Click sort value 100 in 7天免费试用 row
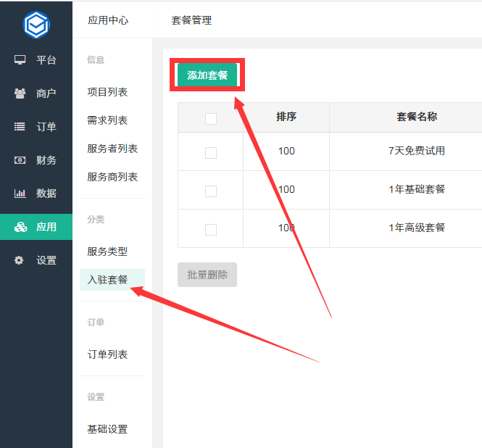 [286, 151]
